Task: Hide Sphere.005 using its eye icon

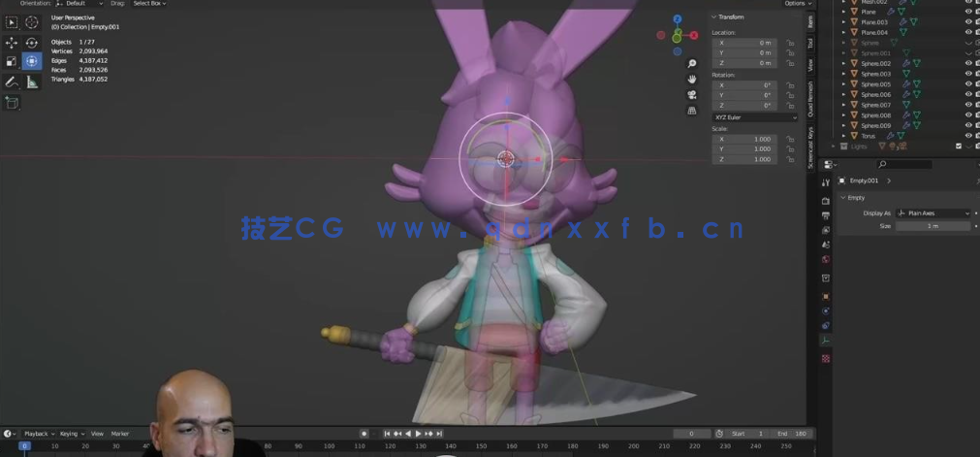Action: pyautogui.click(x=968, y=83)
